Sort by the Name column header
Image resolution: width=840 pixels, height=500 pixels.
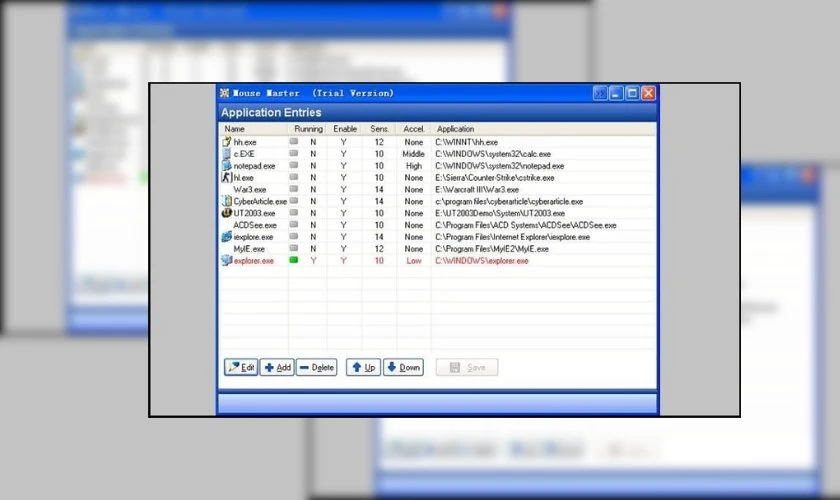(253, 129)
